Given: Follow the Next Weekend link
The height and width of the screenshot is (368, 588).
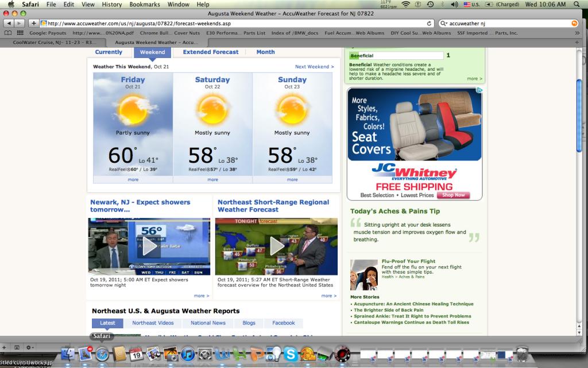Looking at the screenshot, I should click(x=314, y=67).
